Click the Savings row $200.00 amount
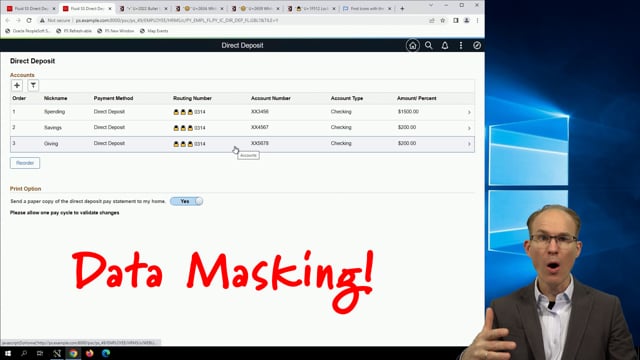The image size is (640, 360). (407, 127)
